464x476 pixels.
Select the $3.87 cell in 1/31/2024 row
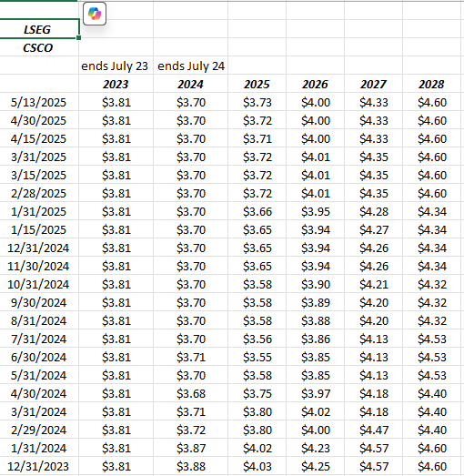point(190,448)
